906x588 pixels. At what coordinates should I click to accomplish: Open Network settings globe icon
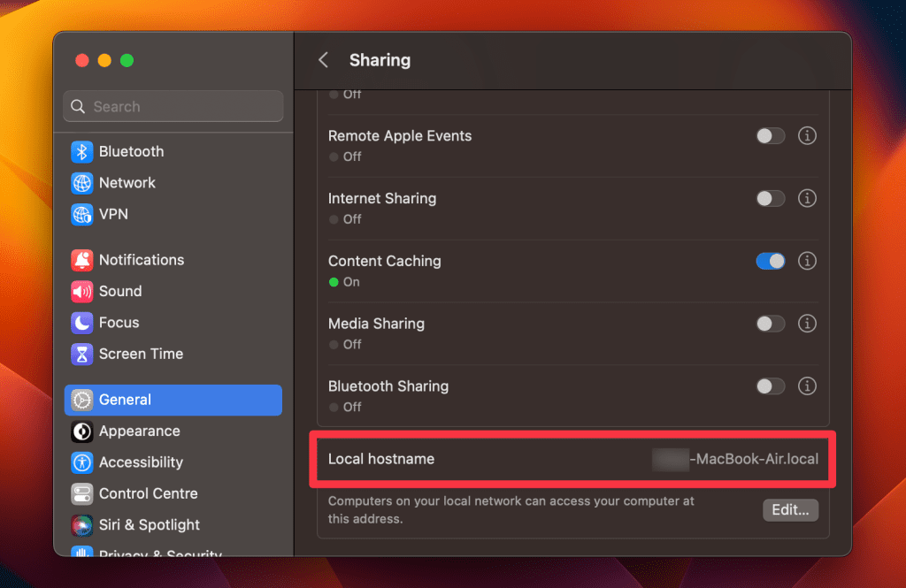(82, 183)
